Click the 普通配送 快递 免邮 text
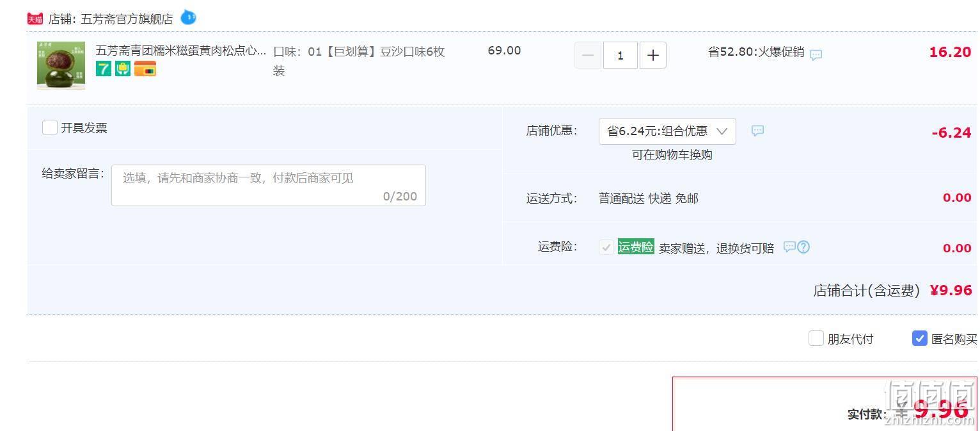The height and width of the screenshot is (431, 980). 649,199
